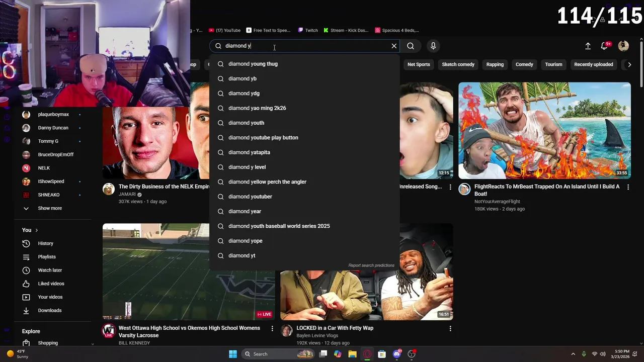Select suggestion 'diamond yb'
Screen dimensions: 644x362
(x=304, y=78)
